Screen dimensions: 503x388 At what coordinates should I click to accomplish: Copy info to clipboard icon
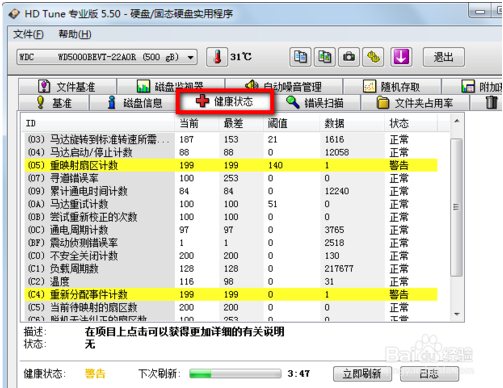[x=300, y=57]
